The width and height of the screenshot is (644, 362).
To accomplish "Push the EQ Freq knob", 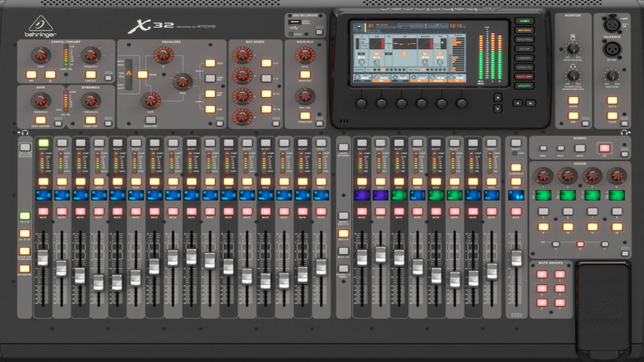I will tap(182, 82).
